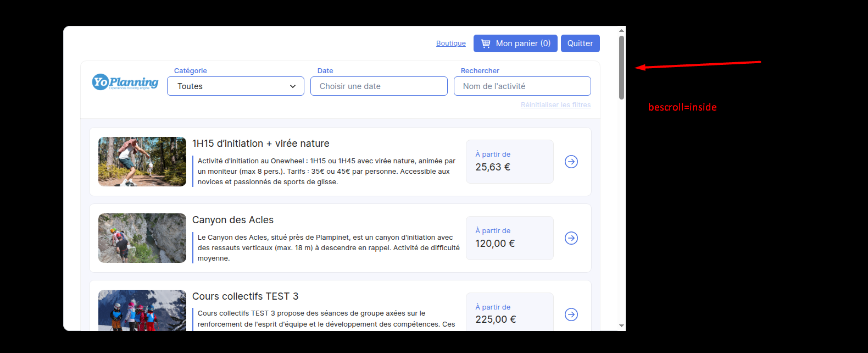
Task: Click the Choisir une date field
Action: [x=379, y=86]
